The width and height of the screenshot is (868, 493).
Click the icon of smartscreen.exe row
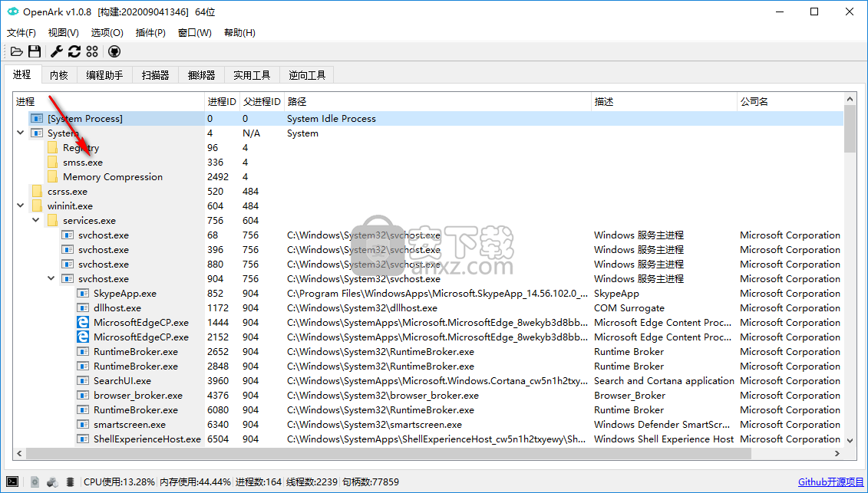point(82,425)
